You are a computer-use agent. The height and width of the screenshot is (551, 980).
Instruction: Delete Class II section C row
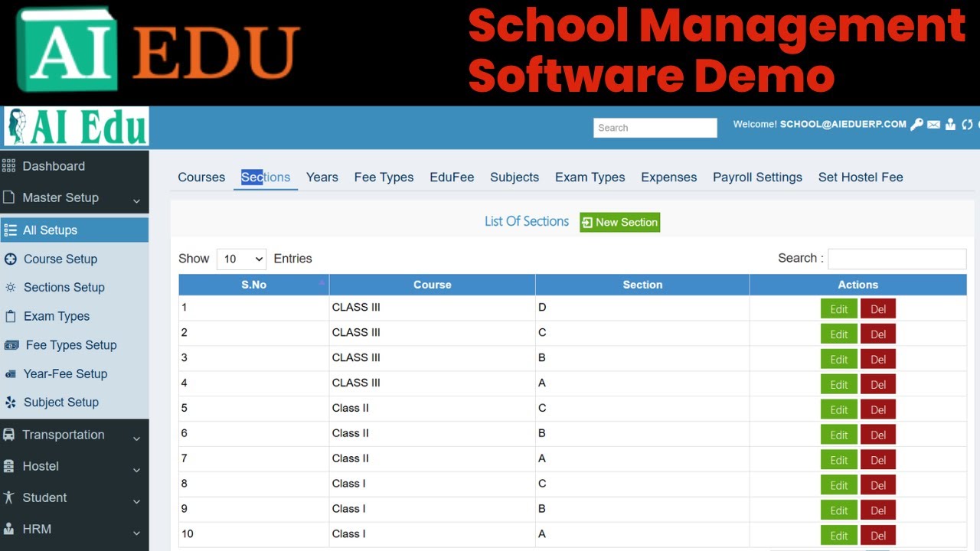click(878, 410)
